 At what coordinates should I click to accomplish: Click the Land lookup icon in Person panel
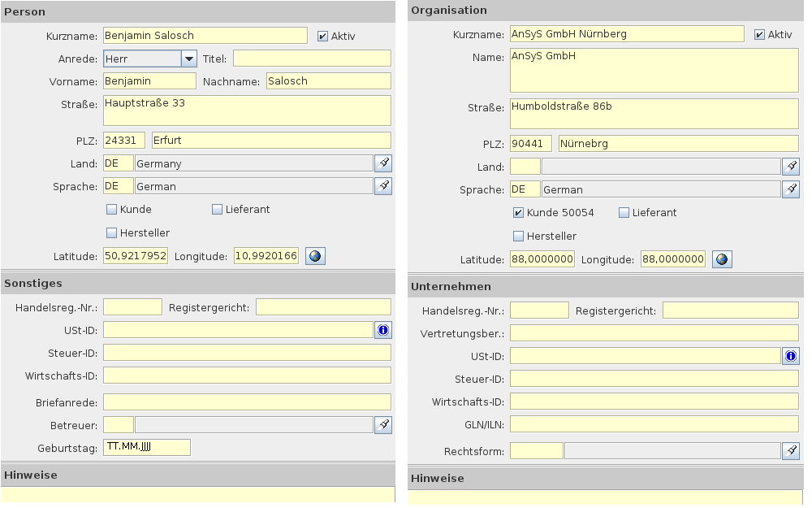(x=383, y=163)
